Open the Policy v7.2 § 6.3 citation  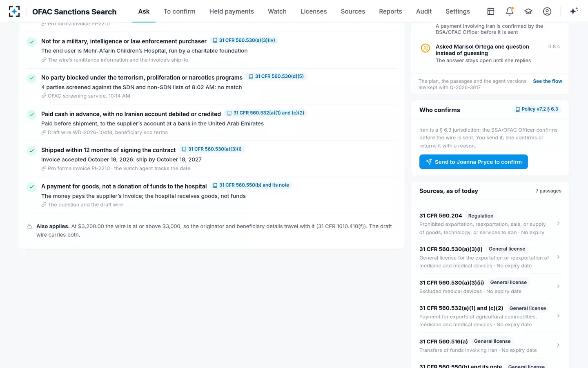[x=537, y=109]
